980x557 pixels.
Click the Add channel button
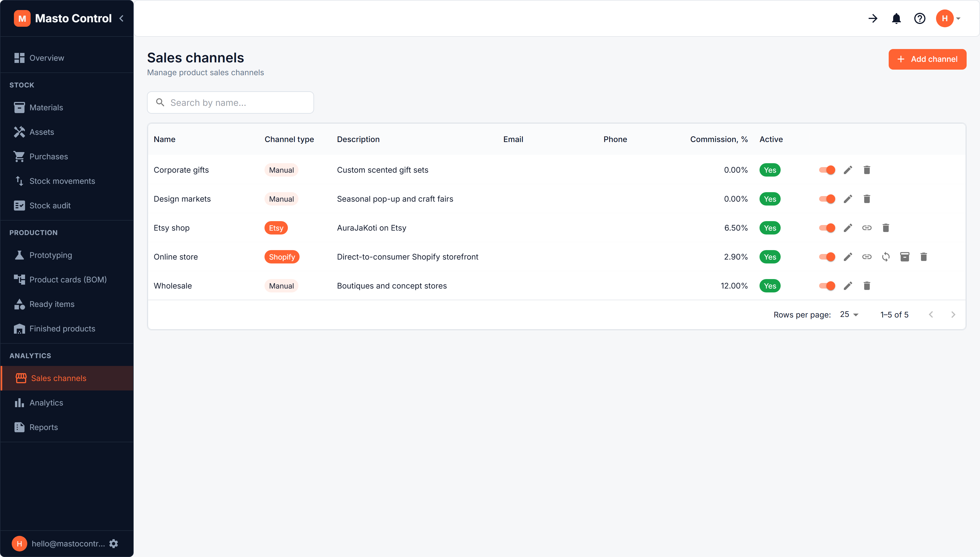click(x=927, y=59)
